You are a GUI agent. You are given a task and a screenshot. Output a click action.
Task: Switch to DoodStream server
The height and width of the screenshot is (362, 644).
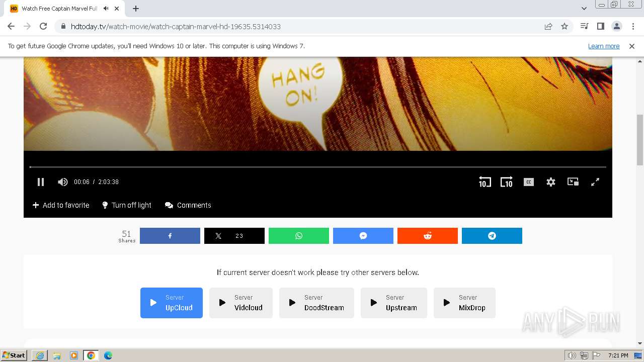(316, 303)
